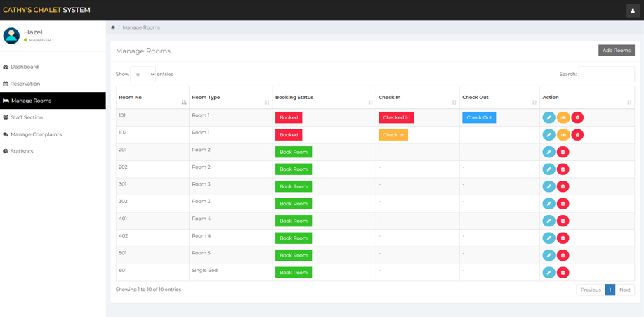Click the delete trash icon for room 102
644x317 pixels.
577,135
